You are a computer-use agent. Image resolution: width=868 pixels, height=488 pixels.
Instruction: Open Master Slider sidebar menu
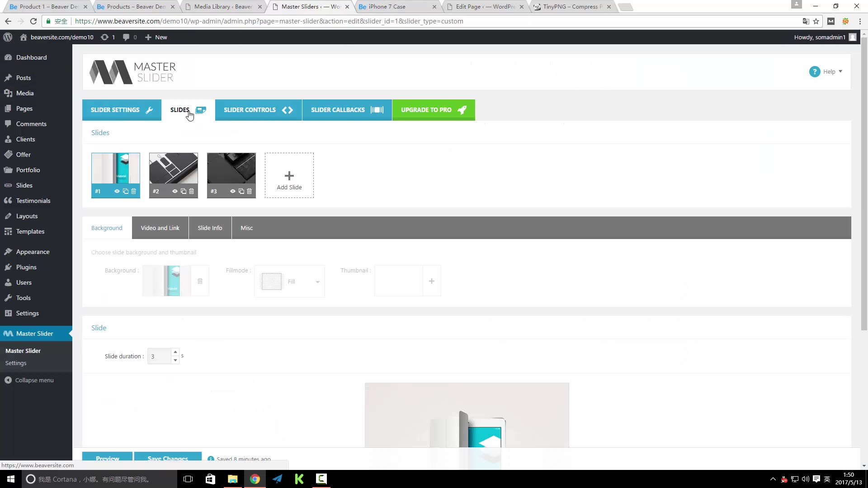(36, 333)
